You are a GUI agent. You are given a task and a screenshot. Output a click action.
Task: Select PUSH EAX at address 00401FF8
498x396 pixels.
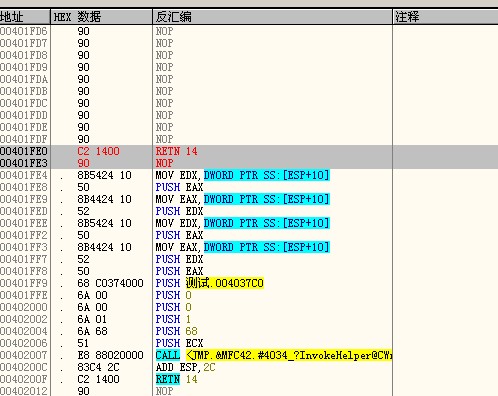point(179,271)
